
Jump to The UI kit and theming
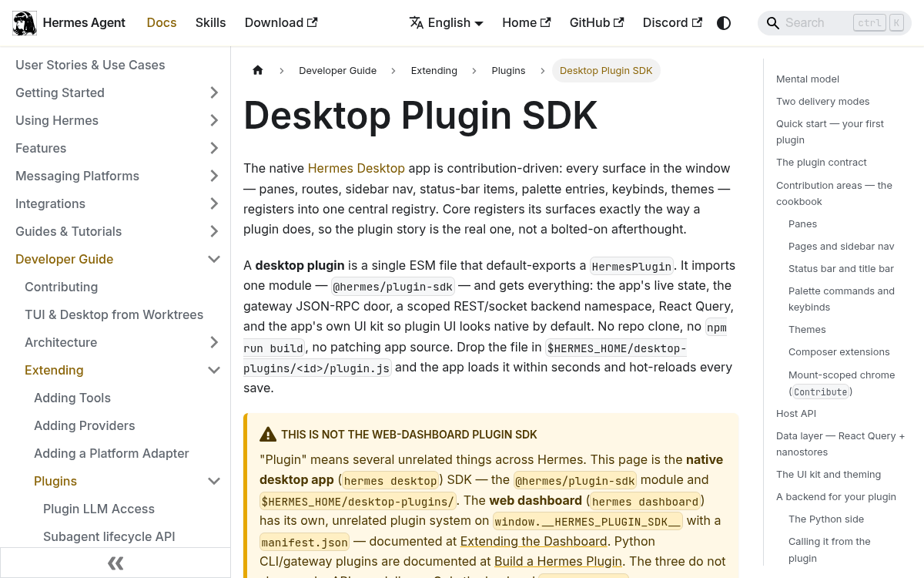[829, 474]
